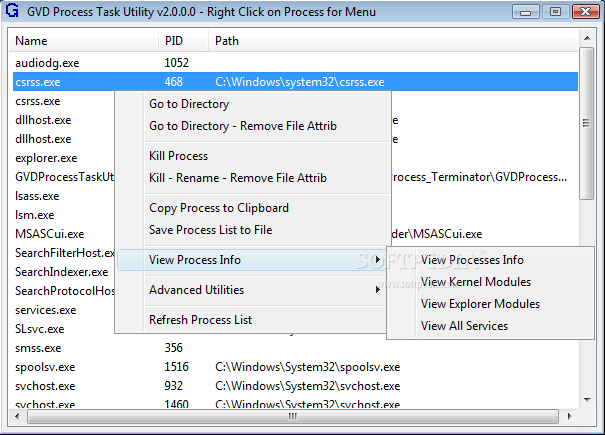The width and height of the screenshot is (605, 435).
Task: Select Go to Directory menu entry
Action: point(189,104)
